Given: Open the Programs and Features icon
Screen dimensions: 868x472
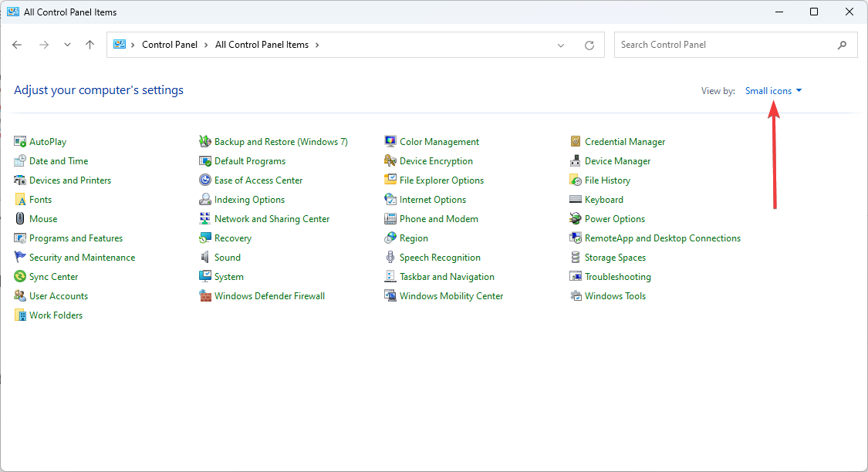Looking at the screenshot, I should [20, 238].
